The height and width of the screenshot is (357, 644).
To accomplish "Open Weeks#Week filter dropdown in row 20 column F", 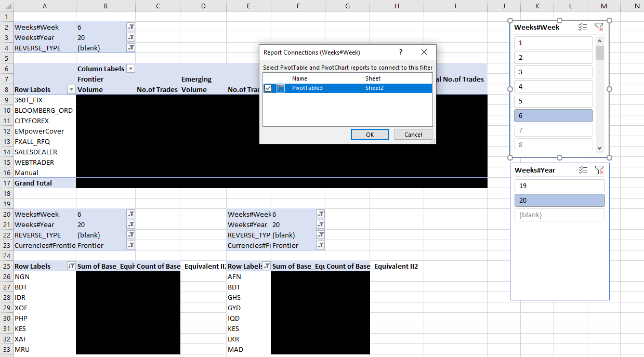I will click(321, 214).
